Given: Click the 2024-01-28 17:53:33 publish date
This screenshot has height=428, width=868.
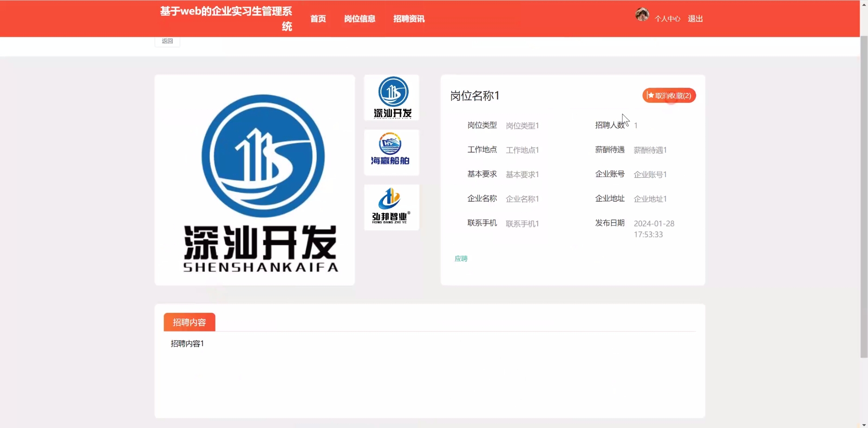Looking at the screenshot, I should (654, 229).
